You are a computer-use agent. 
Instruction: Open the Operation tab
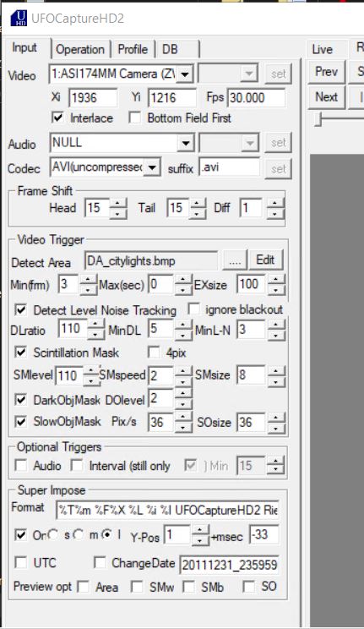pos(80,49)
